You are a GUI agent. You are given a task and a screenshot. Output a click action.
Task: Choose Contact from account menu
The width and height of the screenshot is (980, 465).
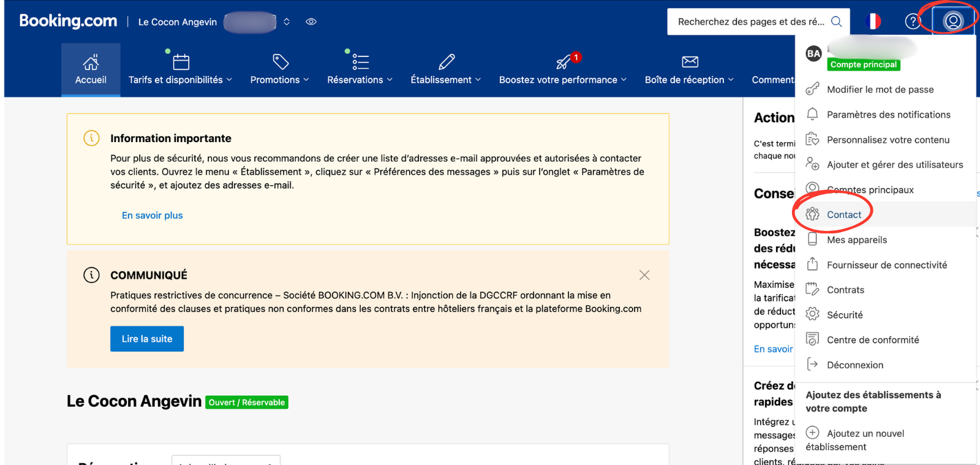coord(844,214)
